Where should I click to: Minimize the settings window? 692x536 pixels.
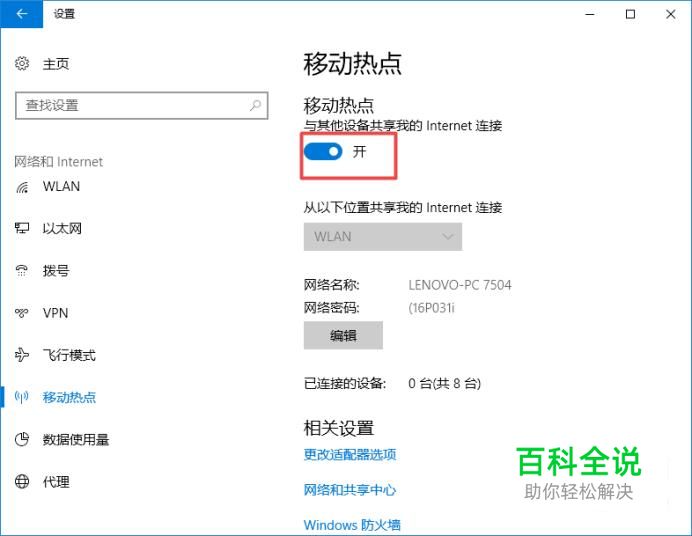(x=590, y=14)
